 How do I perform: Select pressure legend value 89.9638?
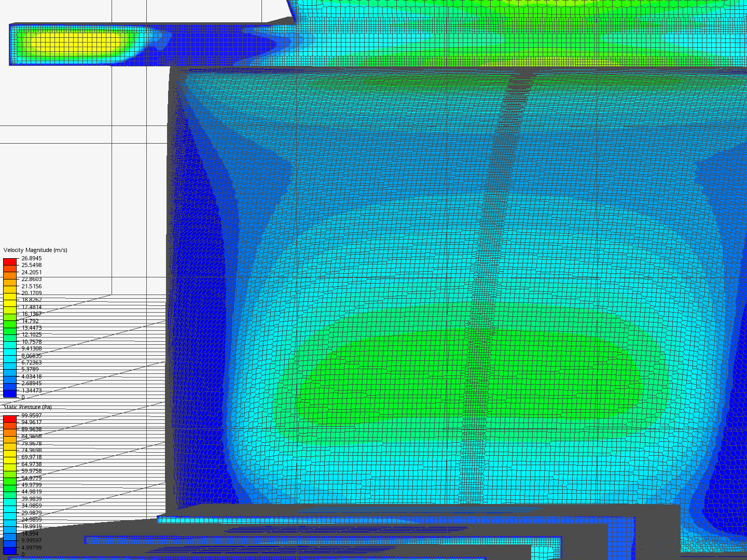pyautogui.click(x=32, y=429)
